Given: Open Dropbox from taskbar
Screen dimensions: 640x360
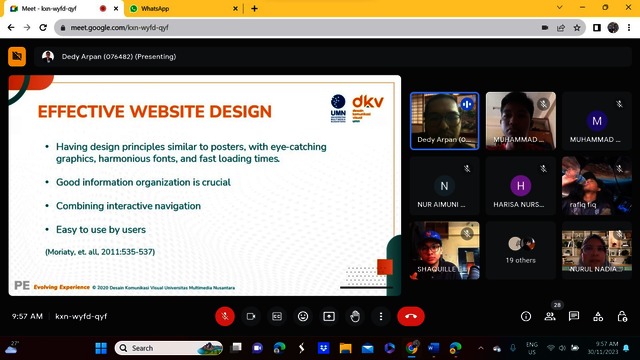Looking at the screenshot, I should click(324, 348).
